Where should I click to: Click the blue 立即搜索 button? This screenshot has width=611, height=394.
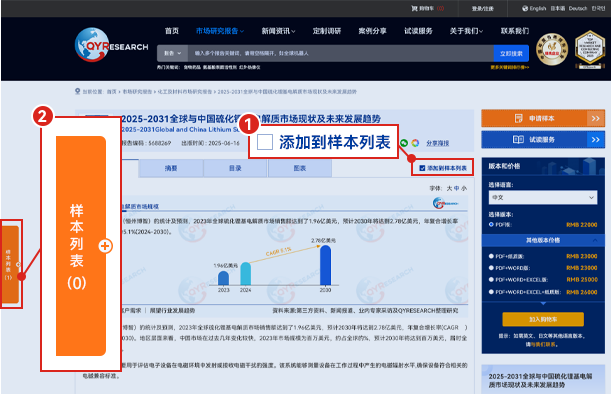pos(511,53)
